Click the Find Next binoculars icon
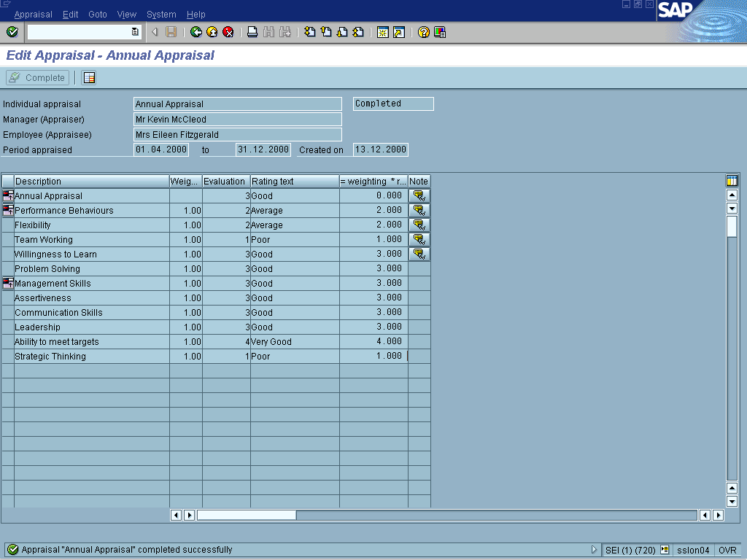Screen dimensions: 747x560 point(285,32)
